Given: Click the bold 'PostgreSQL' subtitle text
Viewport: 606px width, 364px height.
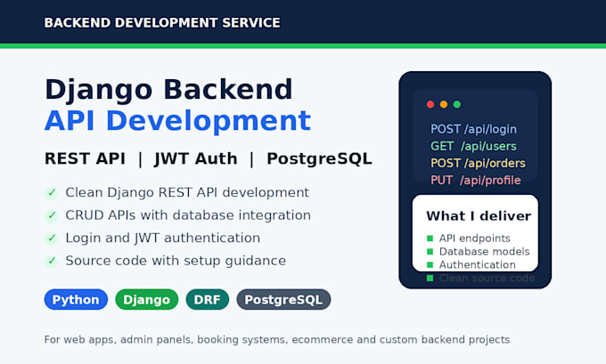Looking at the screenshot, I should (319, 159).
